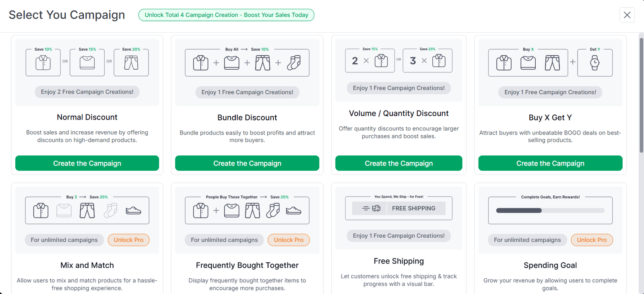Click the watch icon under Get Y
The height and width of the screenshot is (294, 644).
594,63
